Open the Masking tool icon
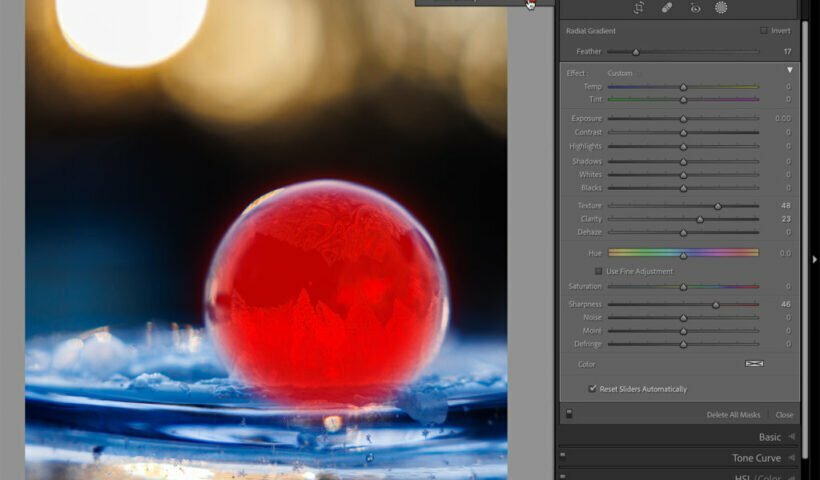The height and width of the screenshot is (480, 820). (721, 8)
